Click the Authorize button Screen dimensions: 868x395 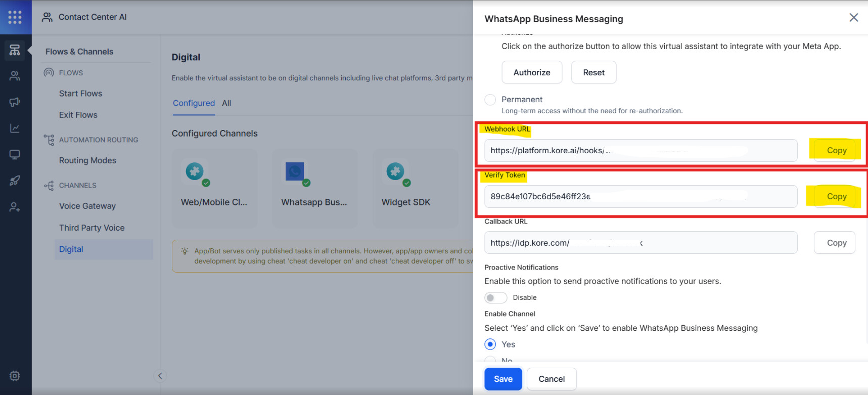pyautogui.click(x=532, y=72)
